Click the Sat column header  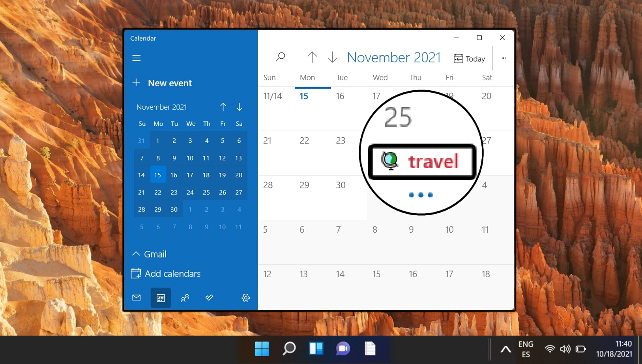[x=487, y=78]
